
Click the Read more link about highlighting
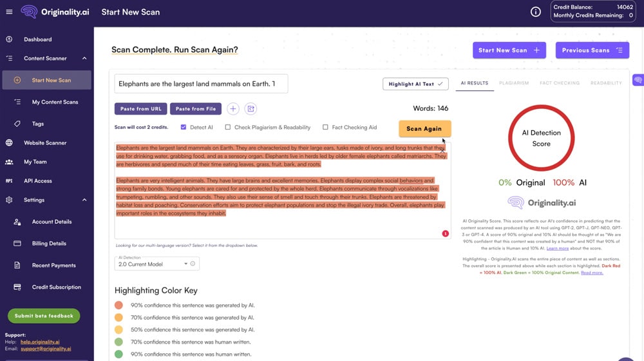(592, 273)
